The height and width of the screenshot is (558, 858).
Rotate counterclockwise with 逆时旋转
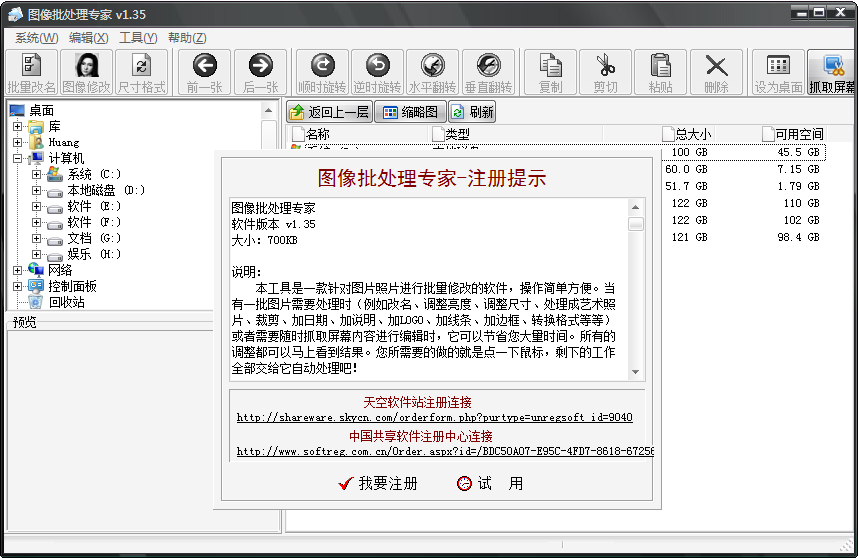[378, 72]
